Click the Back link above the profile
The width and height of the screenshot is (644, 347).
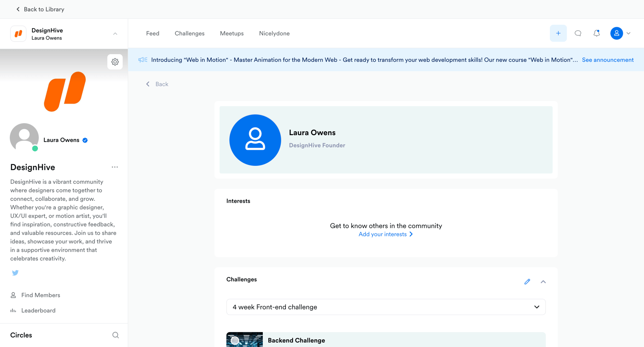157,84
